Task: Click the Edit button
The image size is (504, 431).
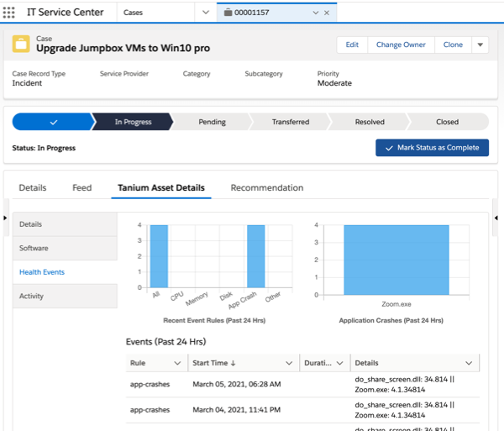Action: [352, 45]
